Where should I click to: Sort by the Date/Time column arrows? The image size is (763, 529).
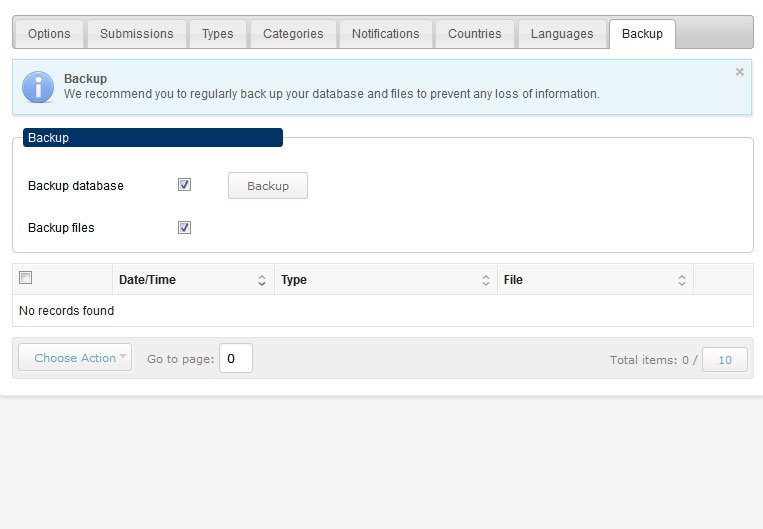pyautogui.click(x=262, y=280)
